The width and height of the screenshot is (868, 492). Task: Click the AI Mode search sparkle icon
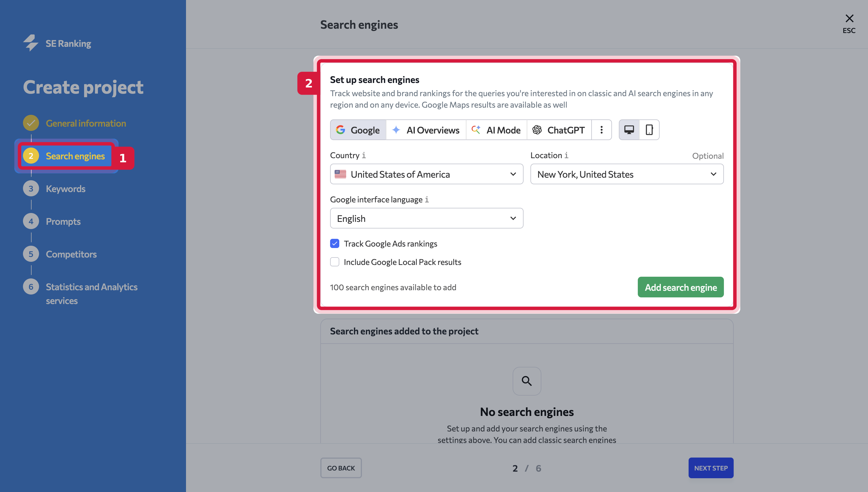(x=476, y=130)
